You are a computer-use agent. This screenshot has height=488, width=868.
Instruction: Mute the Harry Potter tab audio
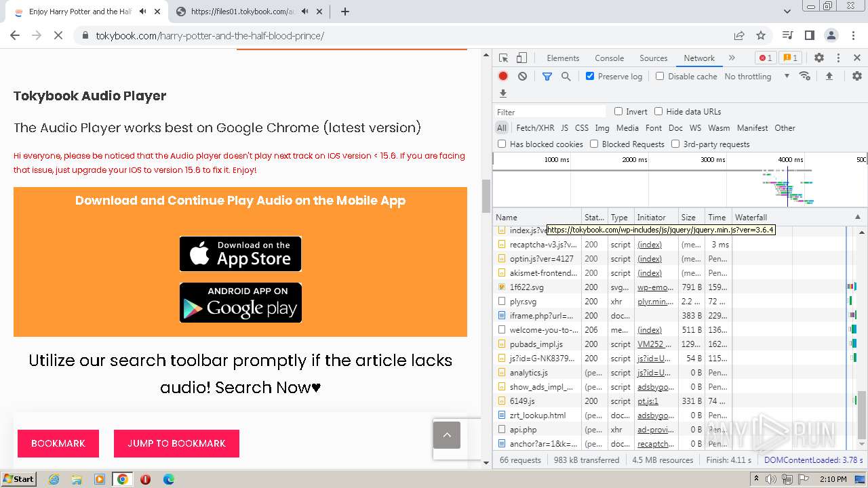click(143, 12)
